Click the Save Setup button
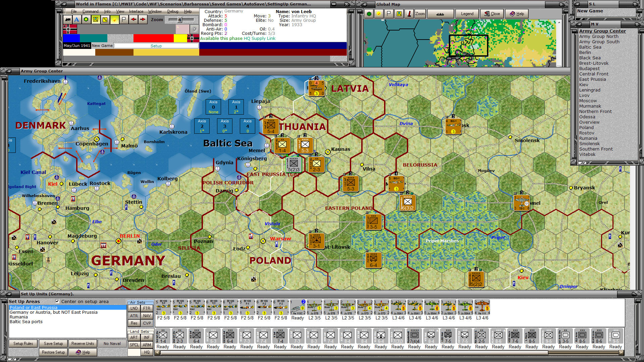 (x=53, y=344)
